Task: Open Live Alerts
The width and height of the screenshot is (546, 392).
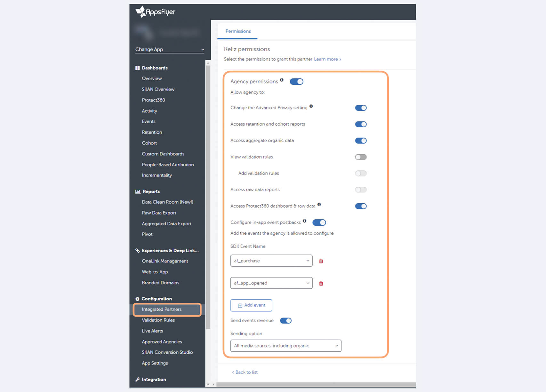Action: coord(152,331)
